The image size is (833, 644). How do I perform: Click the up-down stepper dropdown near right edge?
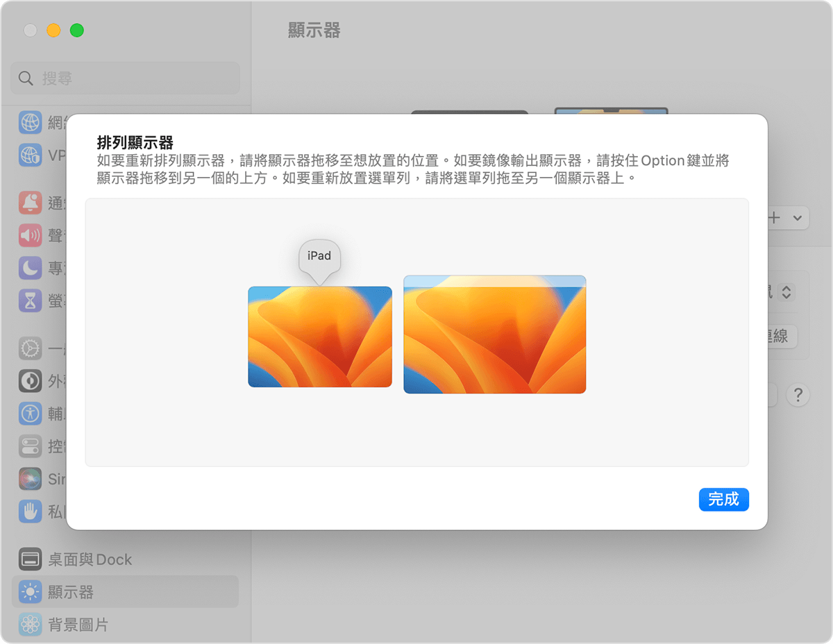tap(785, 291)
